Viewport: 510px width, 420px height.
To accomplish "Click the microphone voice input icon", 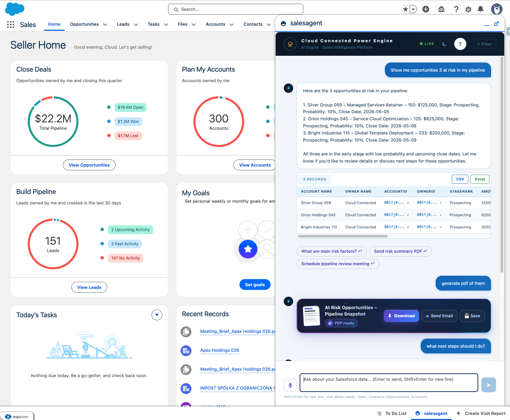I will [x=290, y=385].
